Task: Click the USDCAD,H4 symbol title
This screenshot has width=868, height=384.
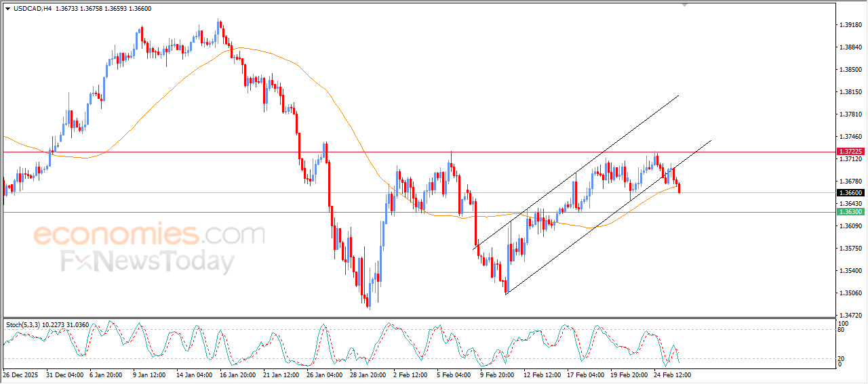Action: point(32,9)
